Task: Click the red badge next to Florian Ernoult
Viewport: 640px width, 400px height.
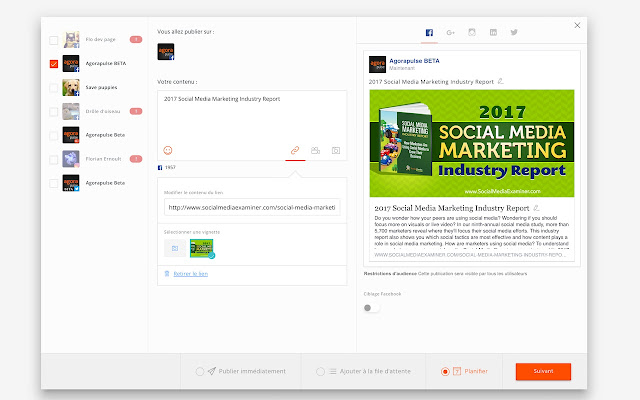Action: pyautogui.click(x=136, y=159)
